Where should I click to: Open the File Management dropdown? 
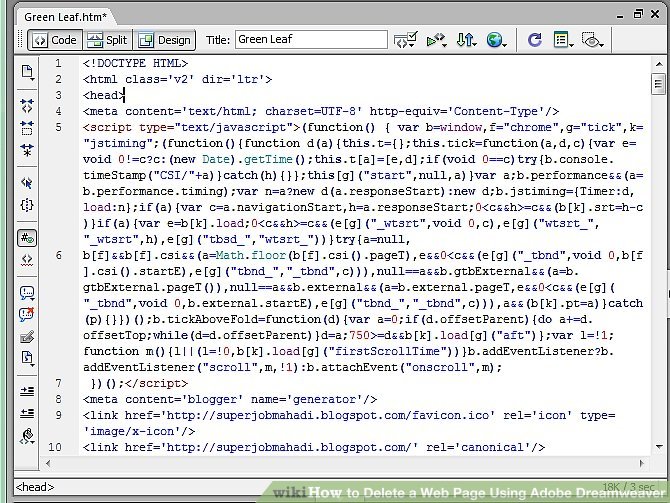466,40
